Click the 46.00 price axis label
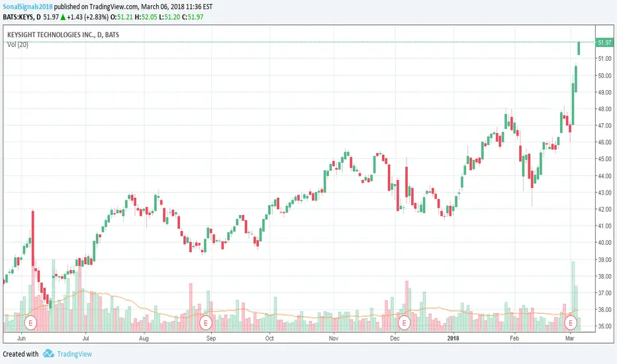The image size is (617, 364). tap(604, 142)
